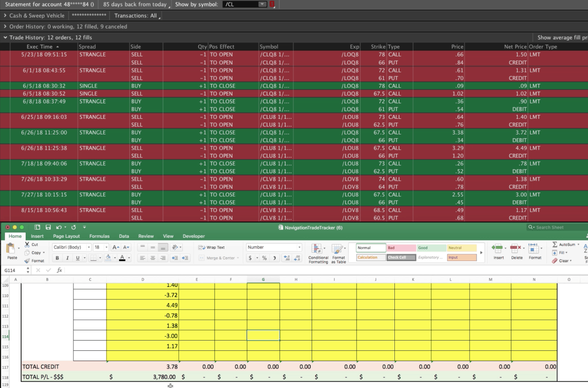
Task: Open Conditional Formatting menu
Action: pyautogui.click(x=318, y=253)
